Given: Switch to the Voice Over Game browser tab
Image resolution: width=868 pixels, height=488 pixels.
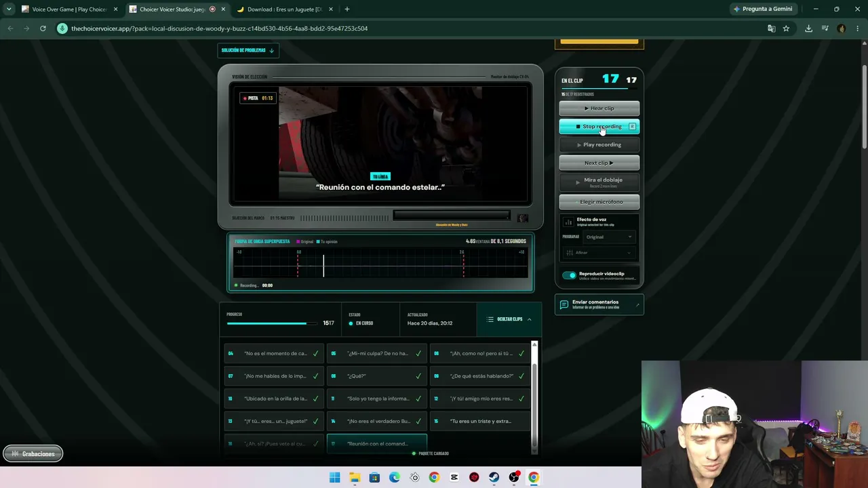Looking at the screenshot, I should pos(68,9).
